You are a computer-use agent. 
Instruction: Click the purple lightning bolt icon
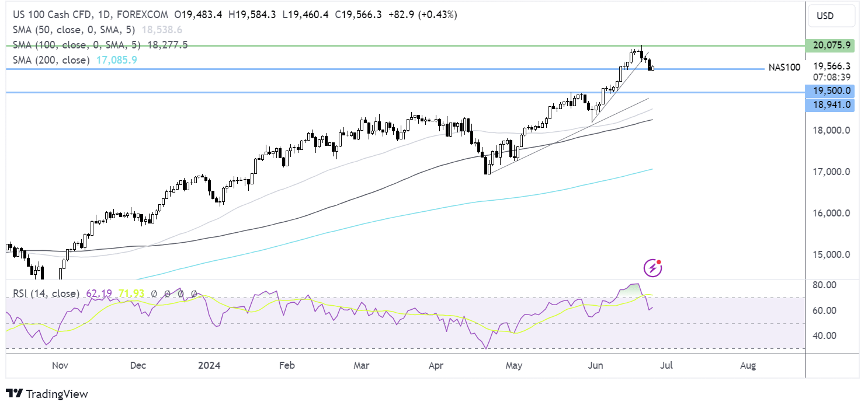coord(652,268)
